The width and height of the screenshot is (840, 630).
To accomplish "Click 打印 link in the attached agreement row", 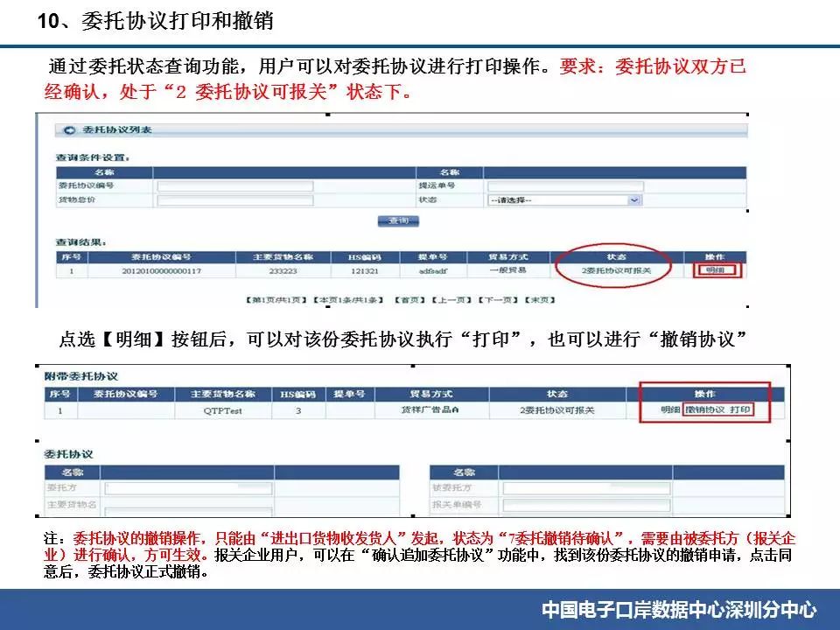I will click(x=739, y=409).
